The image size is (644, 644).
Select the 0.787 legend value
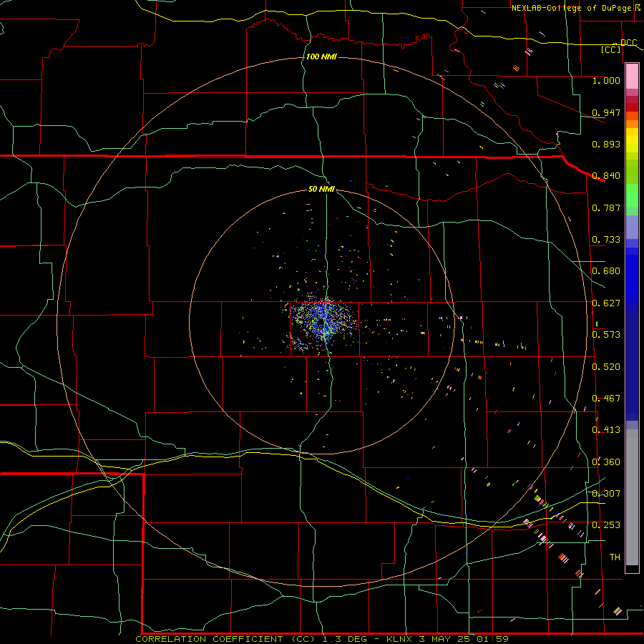pos(606,208)
